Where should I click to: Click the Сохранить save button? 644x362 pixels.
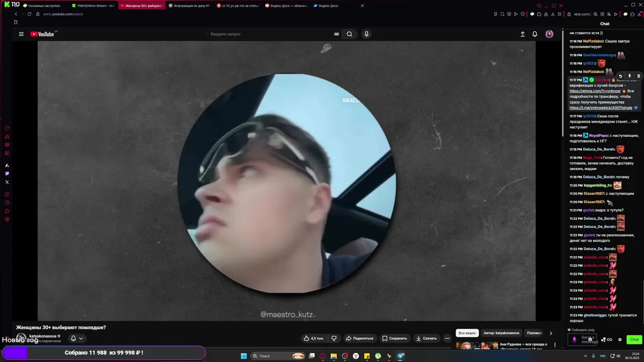point(394,338)
